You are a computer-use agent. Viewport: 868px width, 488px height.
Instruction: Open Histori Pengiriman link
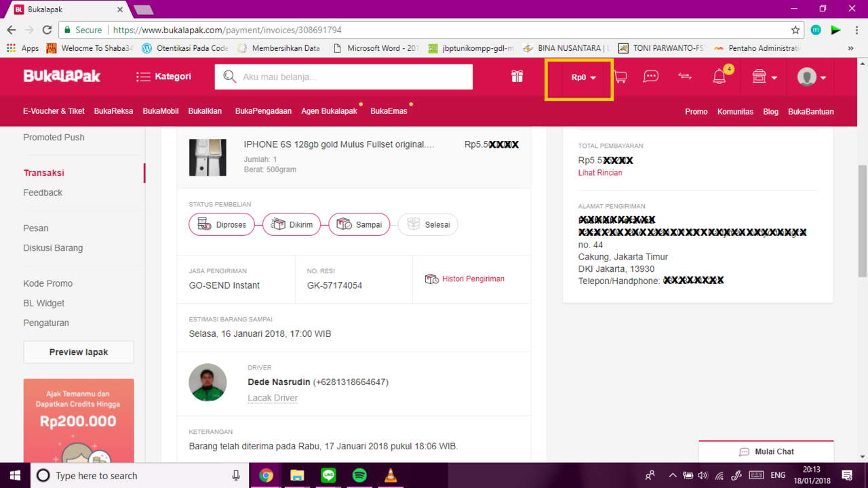pos(465,279)
